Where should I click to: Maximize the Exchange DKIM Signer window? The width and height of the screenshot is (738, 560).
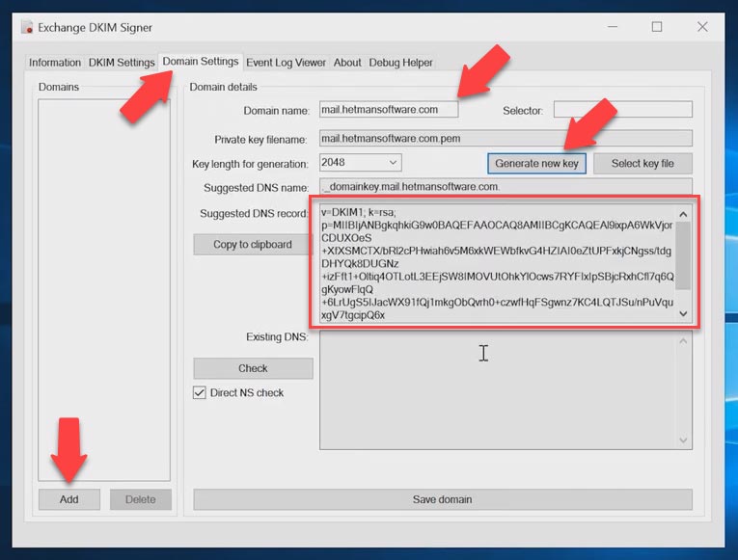coord(657,27)
